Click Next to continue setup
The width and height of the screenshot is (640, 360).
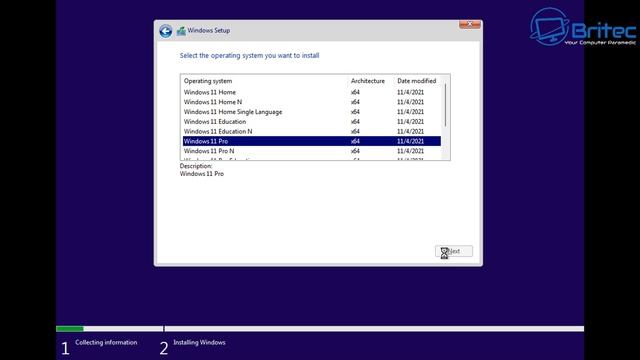[x=454, y=251]
